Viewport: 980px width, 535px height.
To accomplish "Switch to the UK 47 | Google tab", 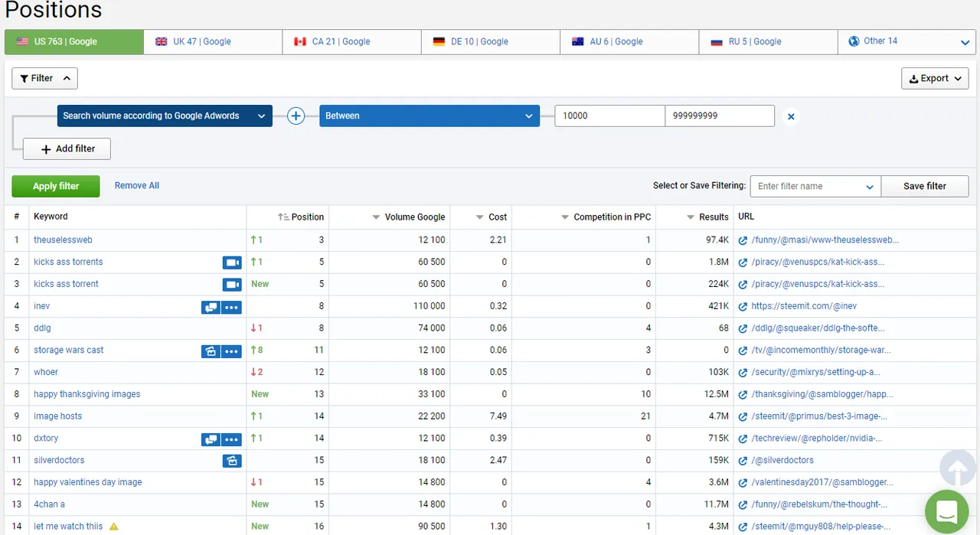I will point(213,42).
